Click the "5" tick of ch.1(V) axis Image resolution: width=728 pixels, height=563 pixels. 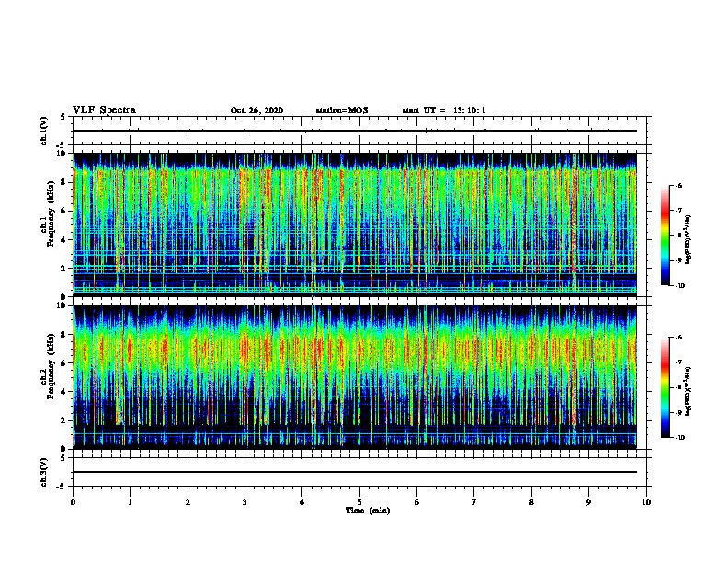click(x=63, y=117)
